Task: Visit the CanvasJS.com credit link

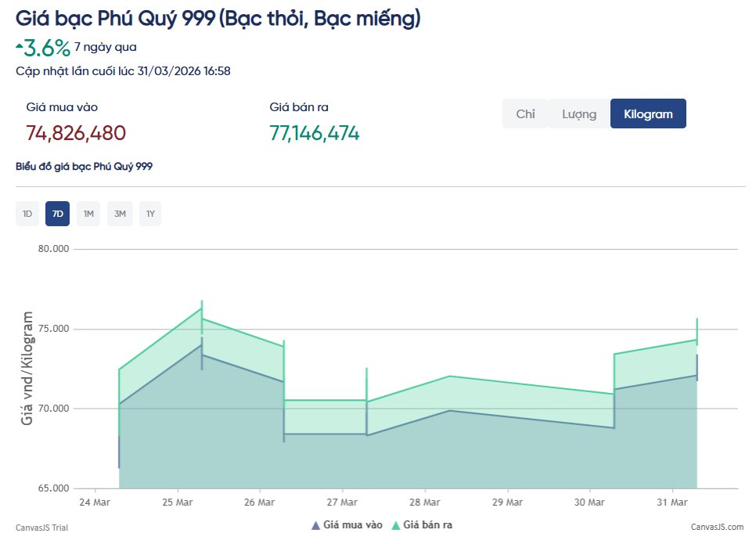Action: click(717, 528)
